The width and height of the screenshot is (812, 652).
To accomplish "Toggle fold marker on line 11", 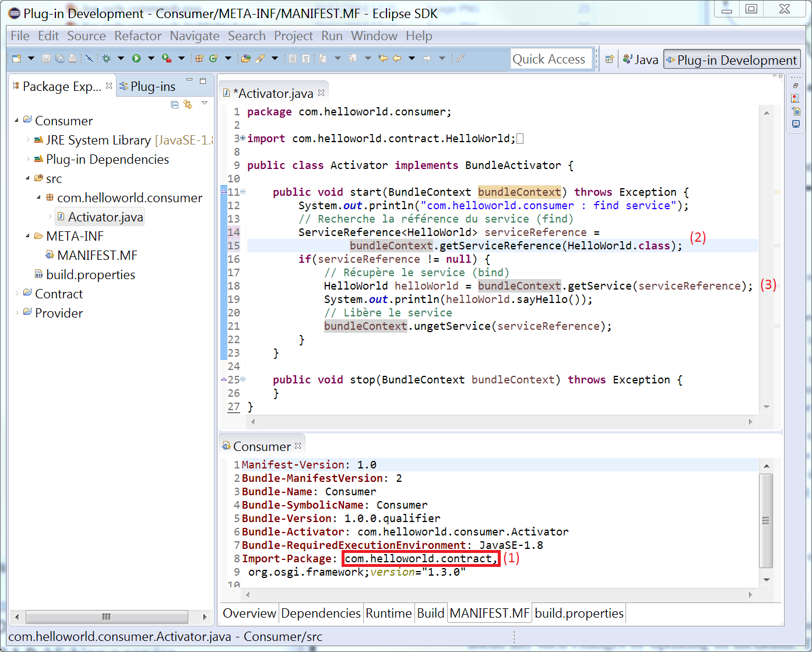I will (x=243, y=192).
